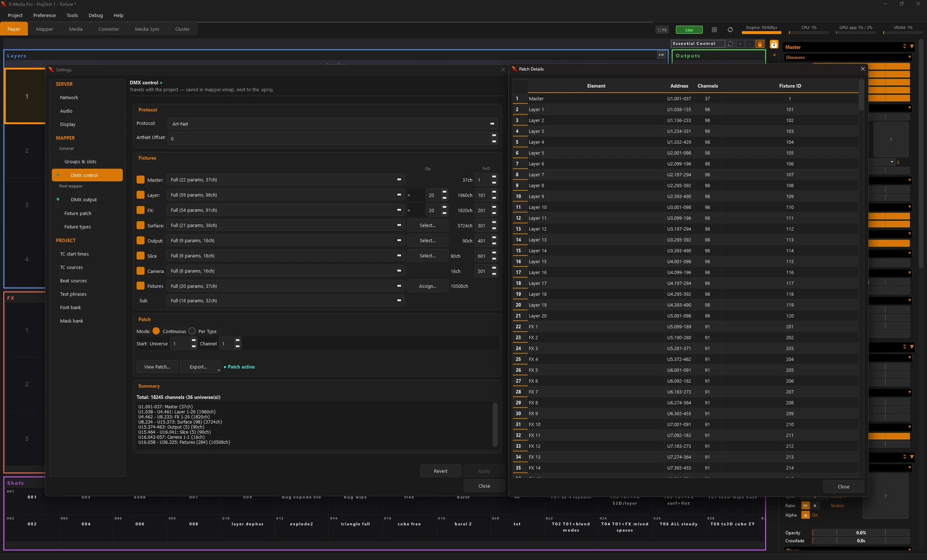This screenshot has height=560, width=927.
Task: Click the swap icon beside Essential Control
Action: pyautogui.click(x=730, y=44)
